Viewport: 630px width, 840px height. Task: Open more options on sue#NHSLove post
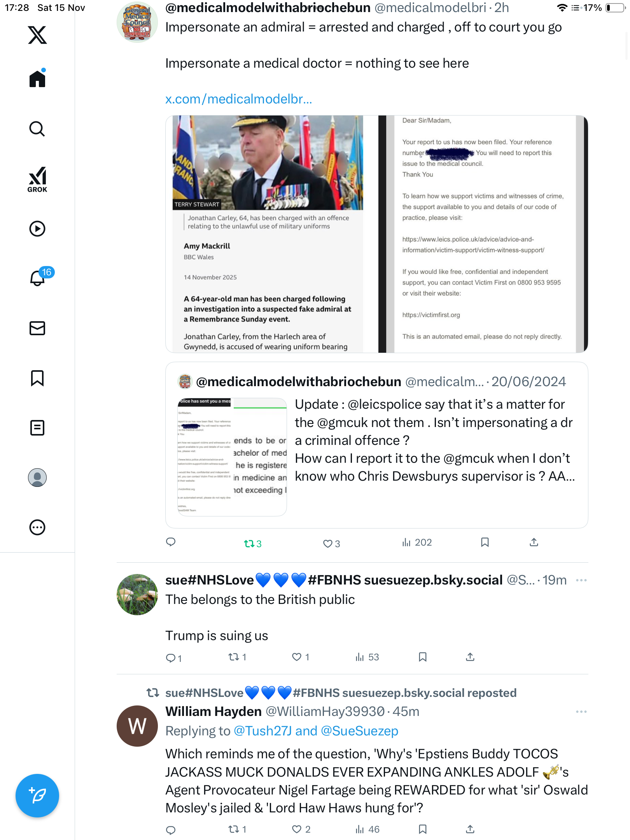[x=581, y=580]
